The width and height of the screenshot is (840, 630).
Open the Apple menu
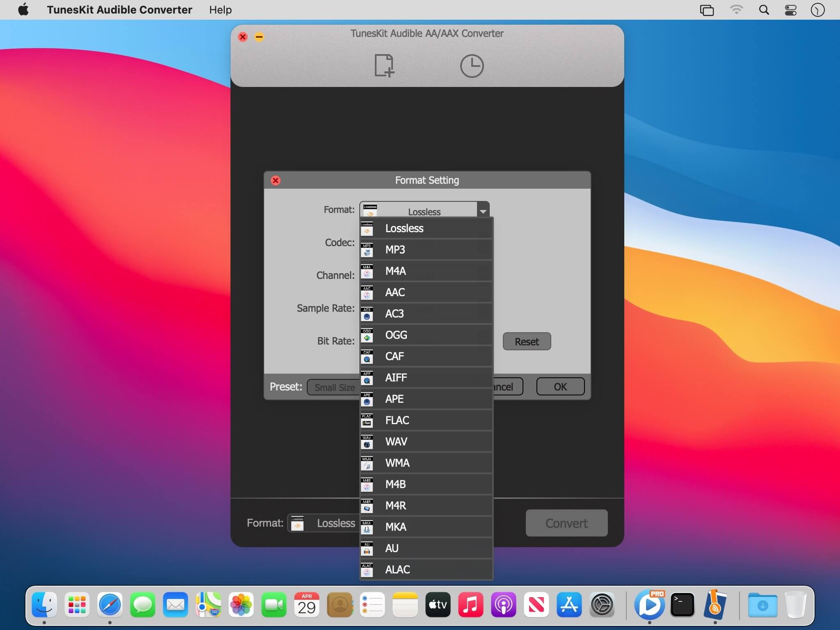[24, 9]
